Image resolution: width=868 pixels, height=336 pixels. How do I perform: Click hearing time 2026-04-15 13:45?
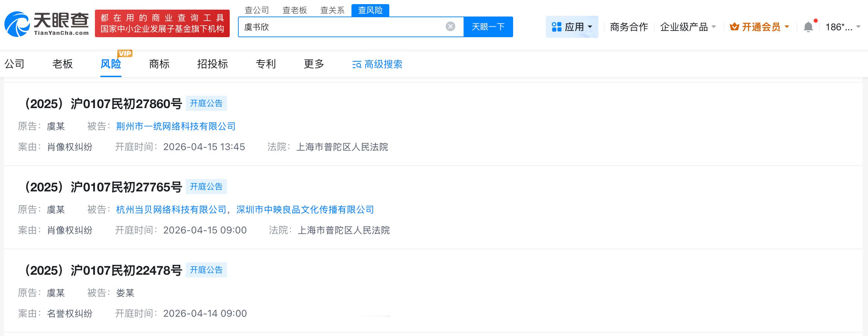tap(204, 147)
